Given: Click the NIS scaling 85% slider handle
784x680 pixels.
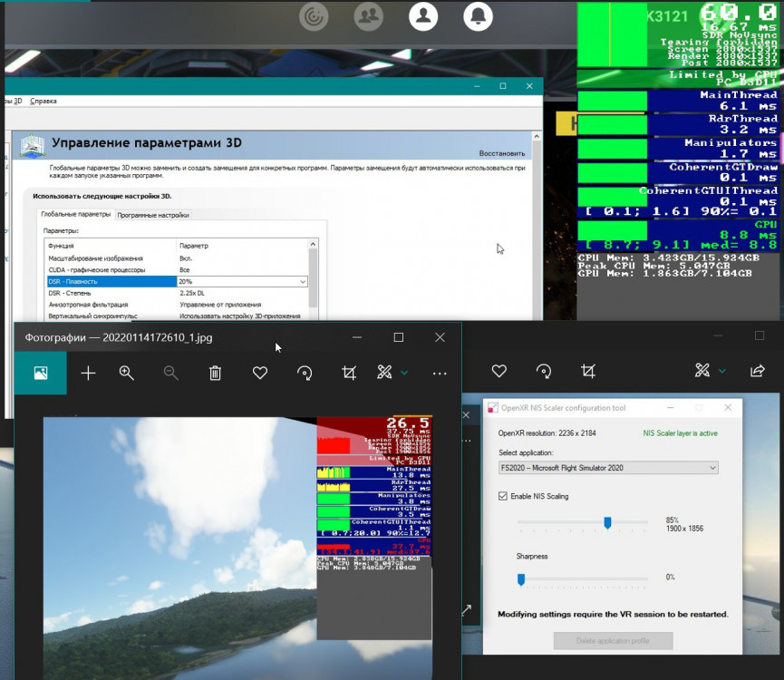Looking at the screenshot, I should [607, 522].
